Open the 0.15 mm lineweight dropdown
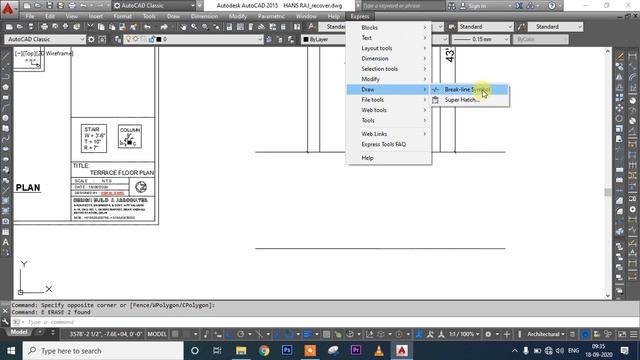The image size is (640, 360). click(x=481, y=39)
